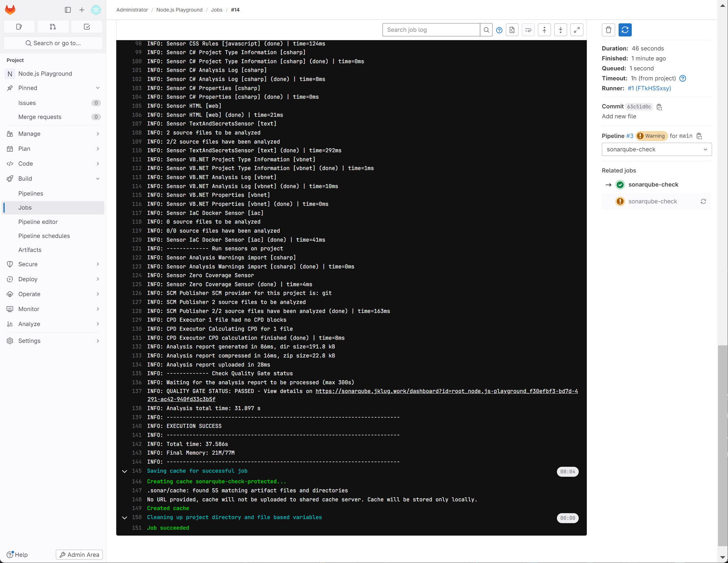Click the show complete raw log icon
728x563 pixels.
(x=512, y=30)
